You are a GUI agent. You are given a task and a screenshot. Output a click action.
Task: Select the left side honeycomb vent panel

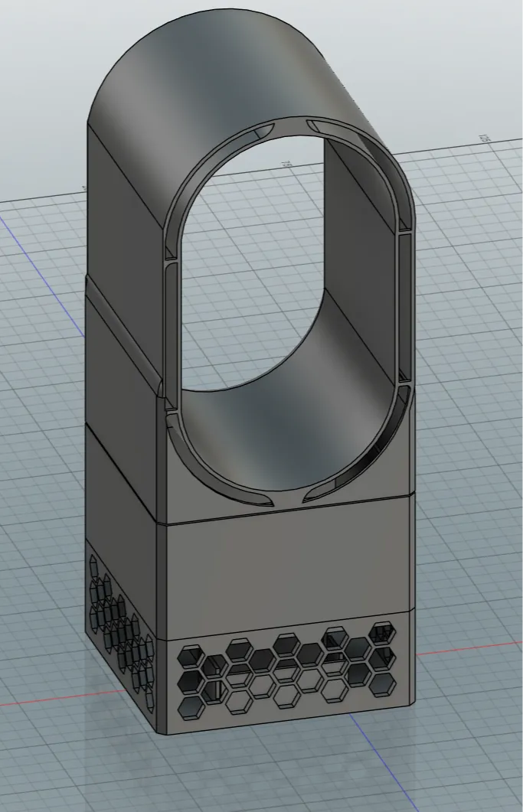(x=120, y=634)
